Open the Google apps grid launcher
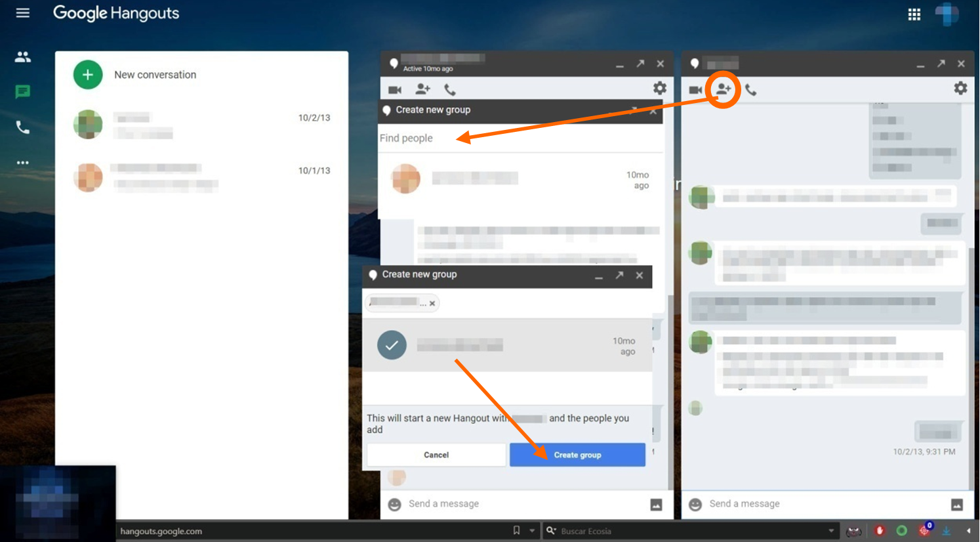The width and height of the screenshot is (980, 542). click(914, 14)
